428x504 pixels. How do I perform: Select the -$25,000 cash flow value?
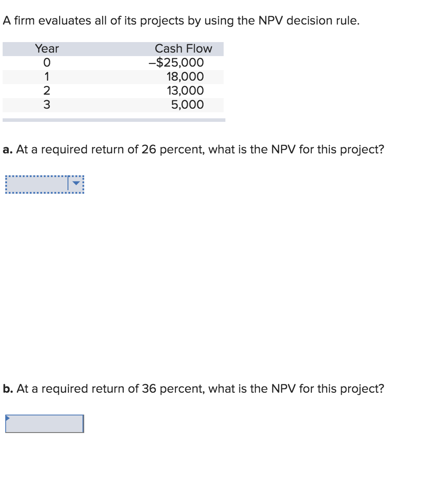pyautogui.click(x=176, y=63)
